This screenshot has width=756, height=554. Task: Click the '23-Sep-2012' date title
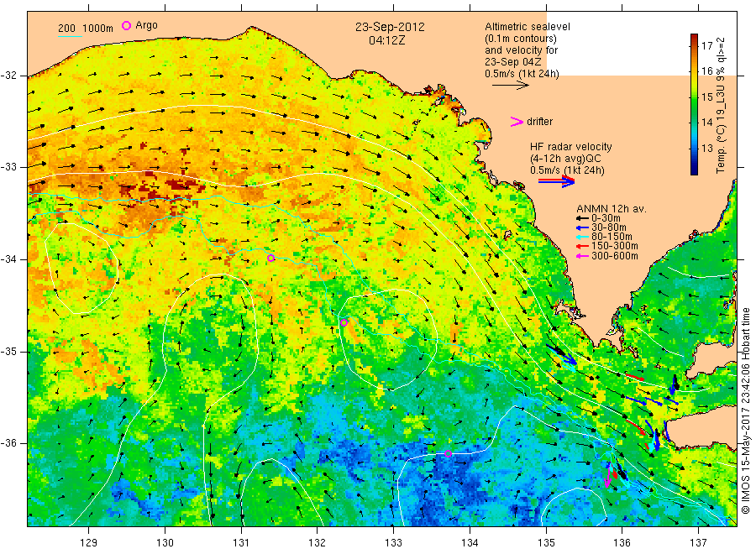[x=390, y=27]
